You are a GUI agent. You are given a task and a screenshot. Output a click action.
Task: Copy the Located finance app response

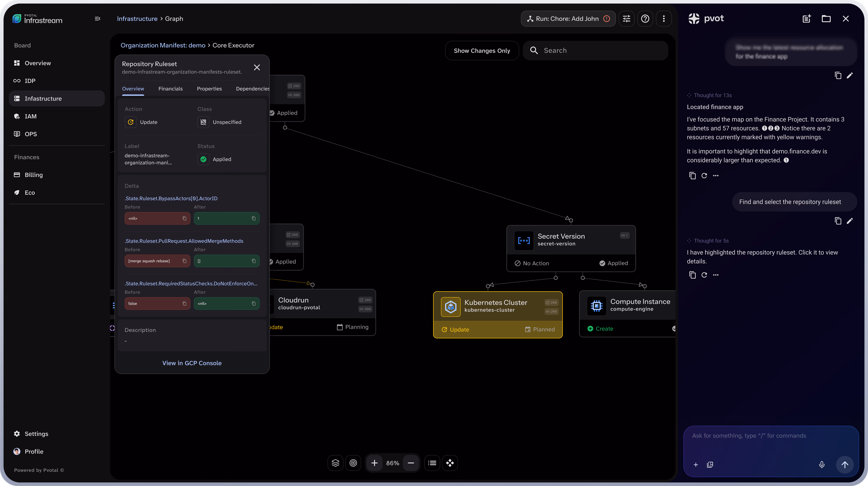point(692,176)
